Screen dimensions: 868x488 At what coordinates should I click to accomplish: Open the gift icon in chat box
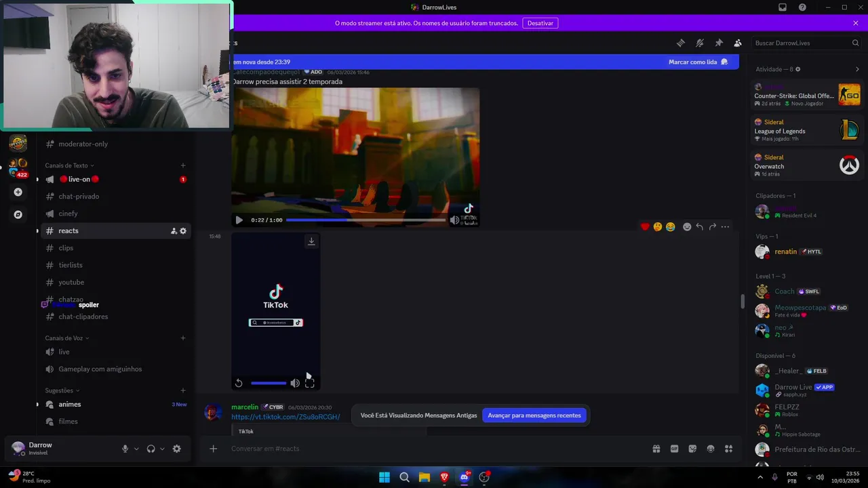656,449
